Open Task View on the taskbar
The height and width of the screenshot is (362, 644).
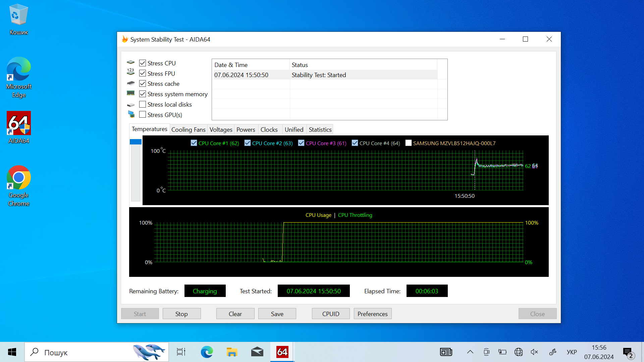point(181,352)
